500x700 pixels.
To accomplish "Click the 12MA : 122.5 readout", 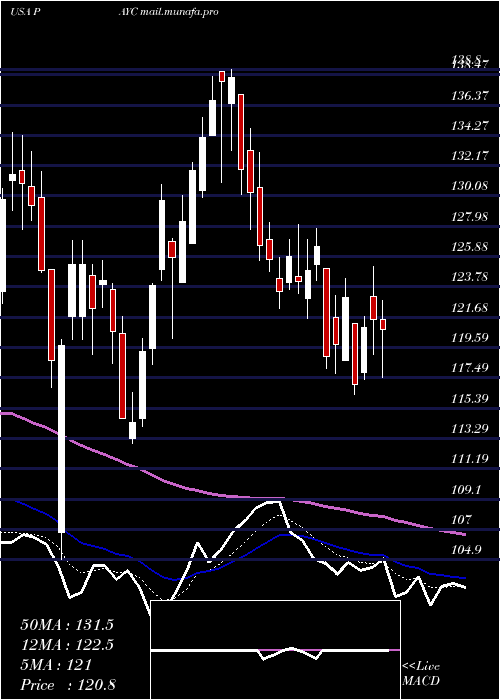I will [x=67, y=645].
